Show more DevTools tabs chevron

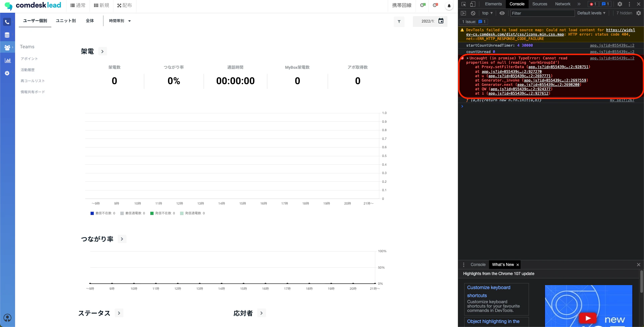pyautogui.click(x=579, y=4)
